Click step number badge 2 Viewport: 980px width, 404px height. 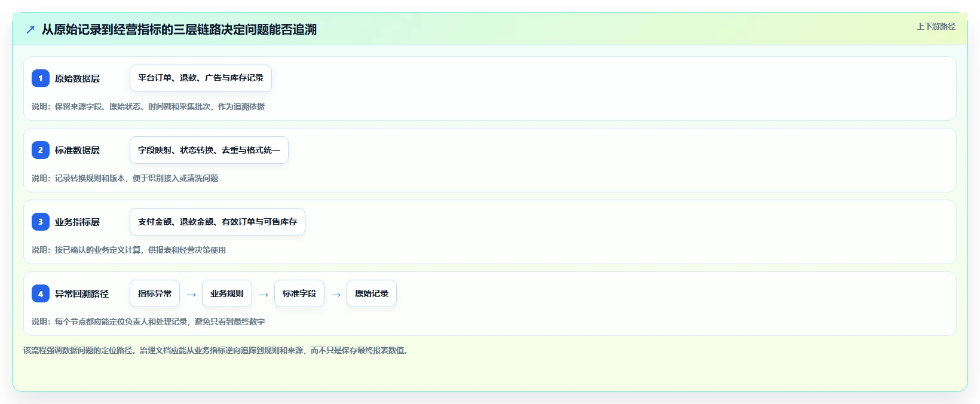41,150
